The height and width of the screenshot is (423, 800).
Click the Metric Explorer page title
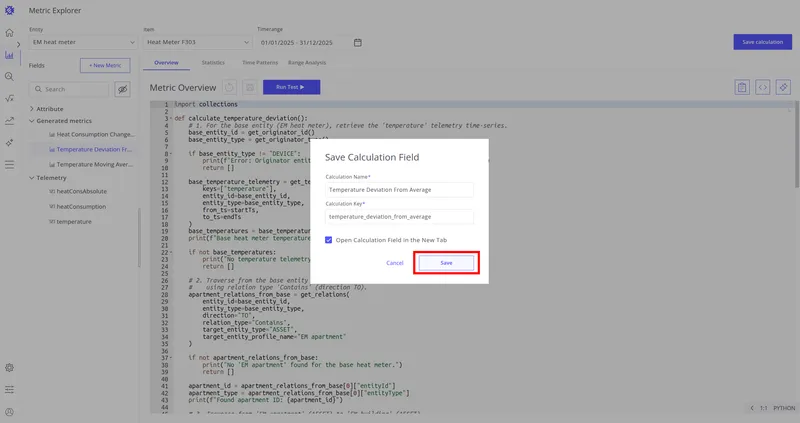click(x=55, y=10)
